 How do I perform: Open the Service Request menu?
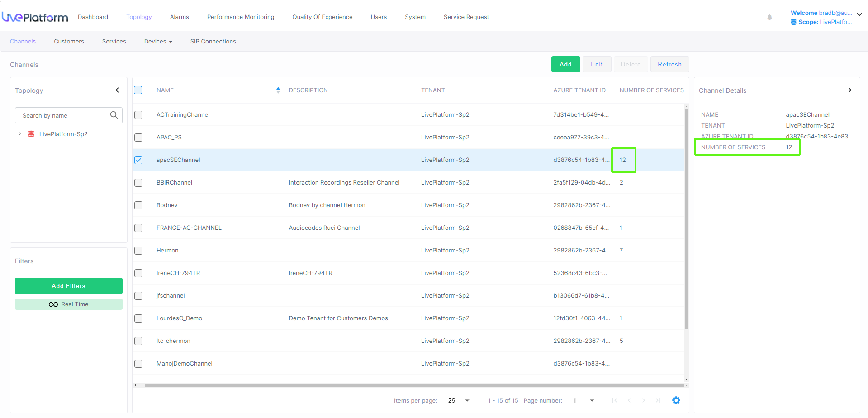[x=466, y=17]
